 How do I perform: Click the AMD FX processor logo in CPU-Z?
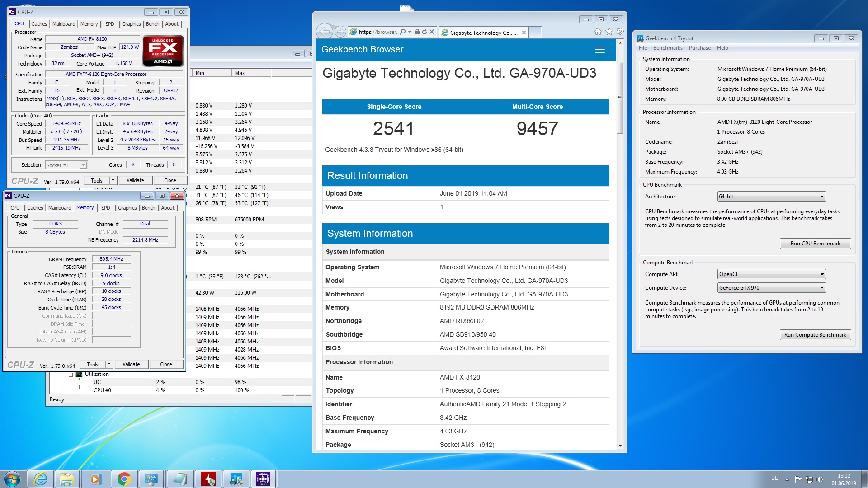coord(163,51)
